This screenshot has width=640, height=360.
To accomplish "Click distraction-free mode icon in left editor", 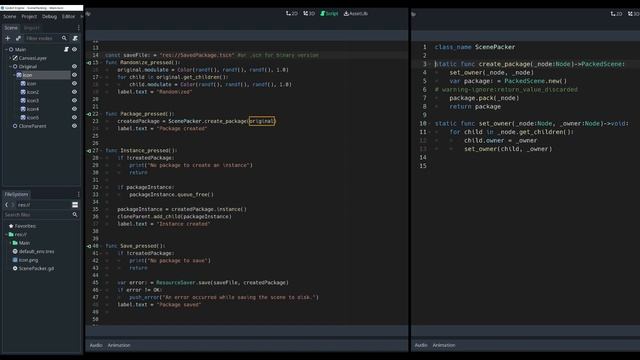I will pos(88,14).
